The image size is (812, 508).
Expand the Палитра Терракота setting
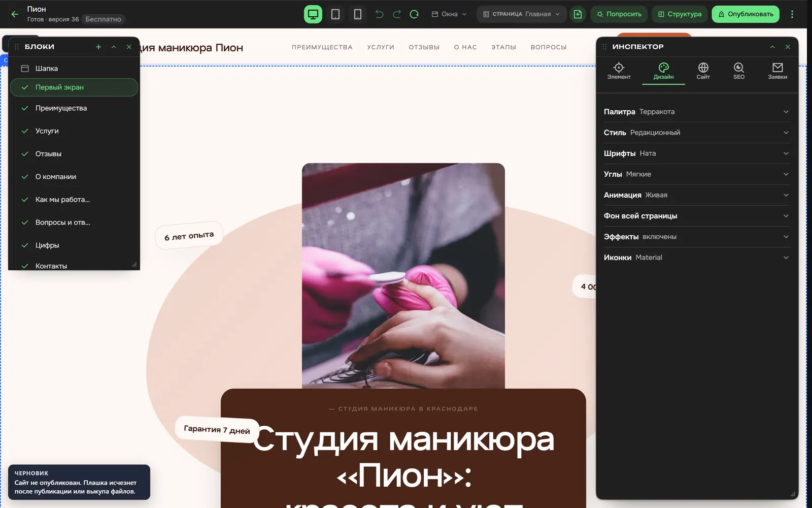click(x=696, y=112)
